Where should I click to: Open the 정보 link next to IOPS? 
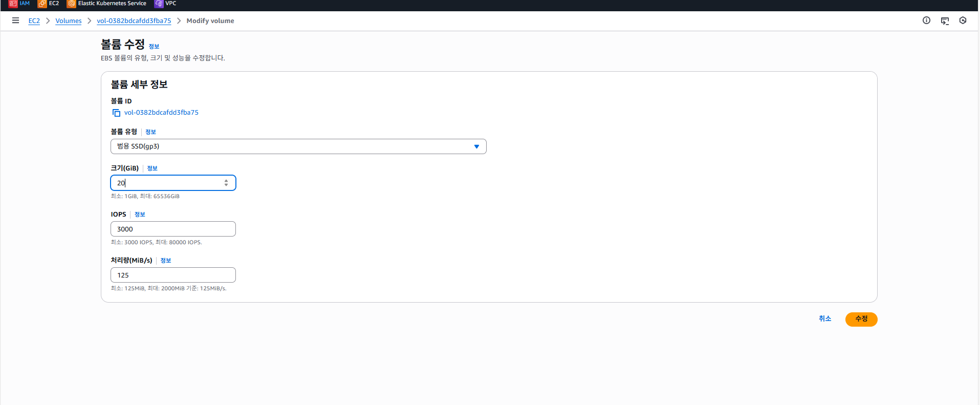[x=139, y=215]
